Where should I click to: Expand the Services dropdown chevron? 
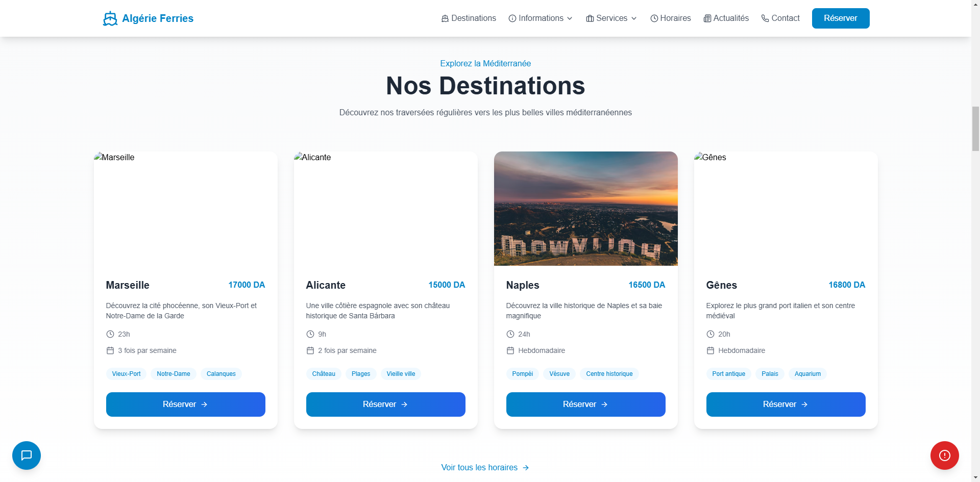pos(634,18)
